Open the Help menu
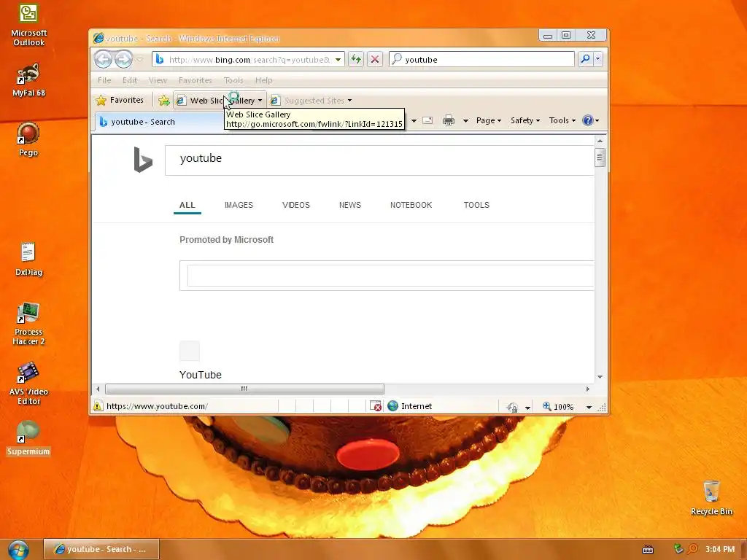This screenshot has height=560, width=747. tap(263, 80)
